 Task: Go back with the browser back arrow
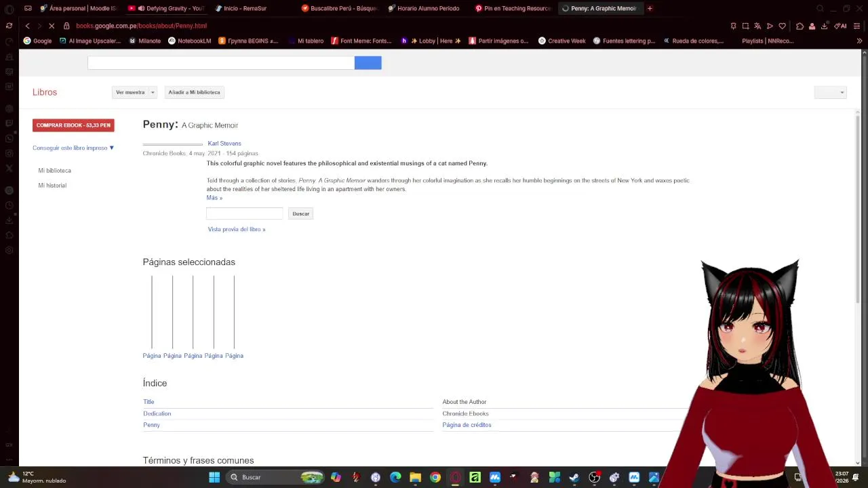pos(27,26)
